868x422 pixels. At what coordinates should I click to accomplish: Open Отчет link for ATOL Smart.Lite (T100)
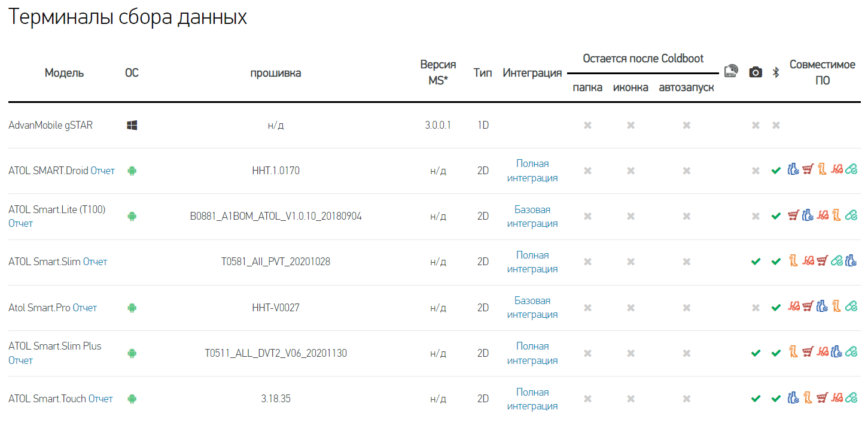[x=20, y=223]
